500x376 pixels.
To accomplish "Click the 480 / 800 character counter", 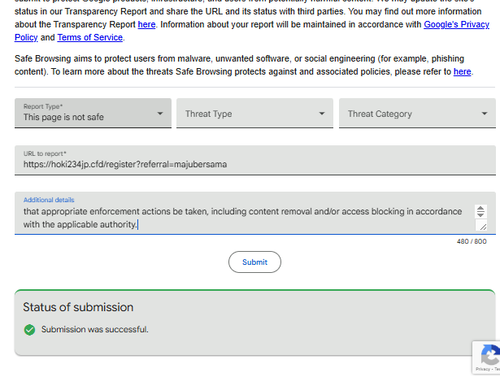I will pyautogui.click(x=471, y=241).
